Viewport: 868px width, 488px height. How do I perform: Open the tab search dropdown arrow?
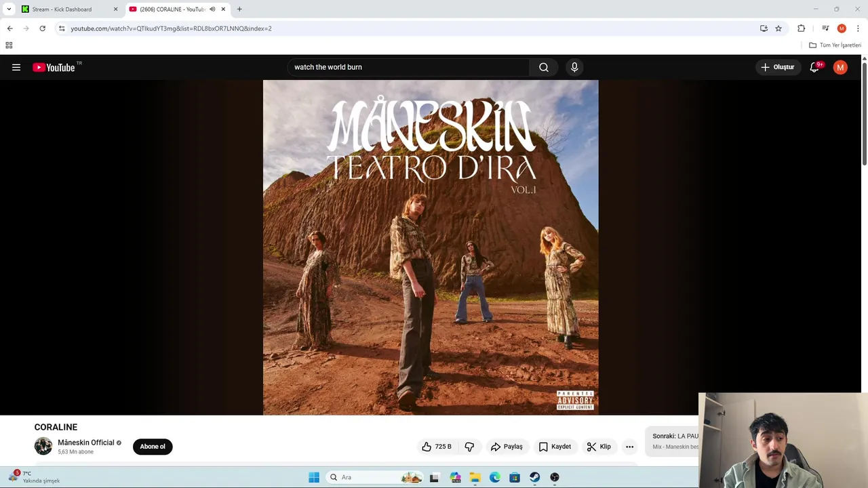point(9,9)
